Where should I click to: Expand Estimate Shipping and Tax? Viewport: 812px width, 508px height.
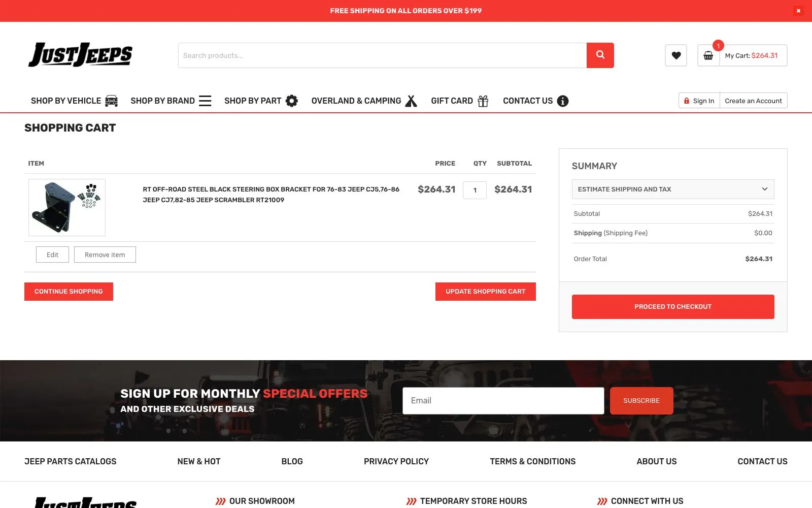point(673,189)
